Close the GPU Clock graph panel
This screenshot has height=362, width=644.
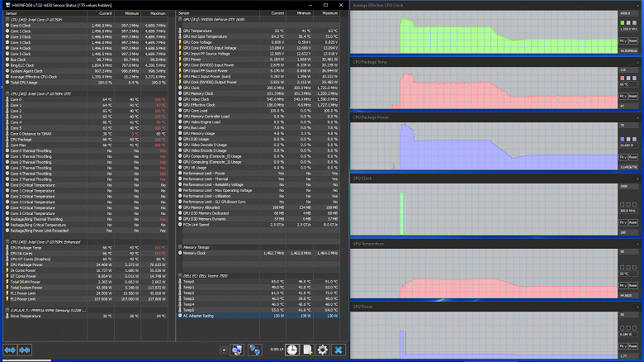(637, 179)
